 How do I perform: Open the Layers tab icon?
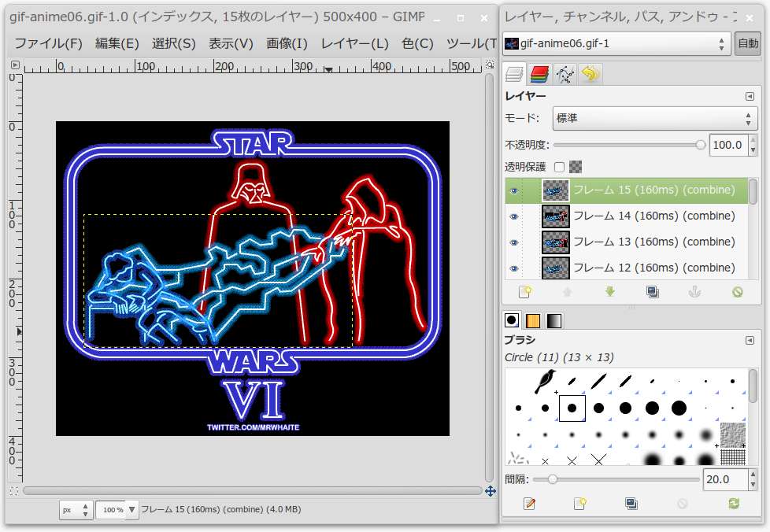click(x=514, y=74)
